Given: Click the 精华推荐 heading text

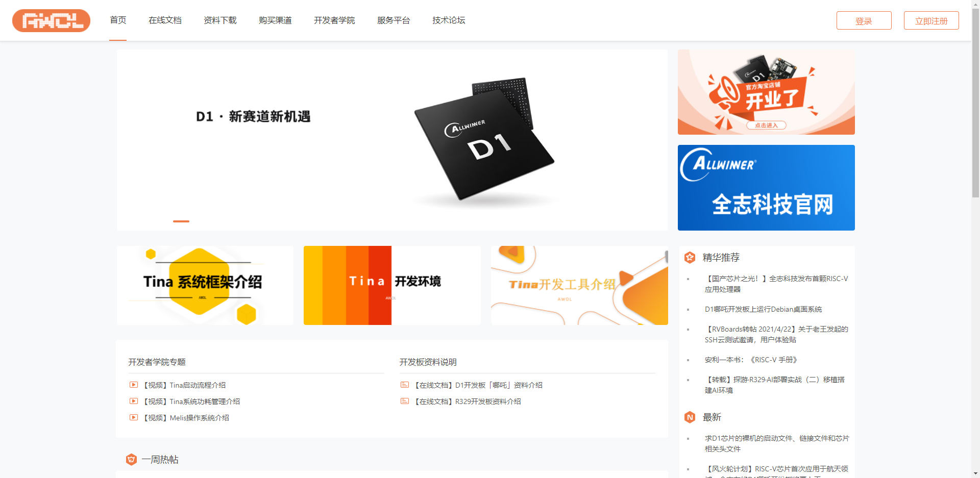Looking at the screenshot, I should (721, 258).
